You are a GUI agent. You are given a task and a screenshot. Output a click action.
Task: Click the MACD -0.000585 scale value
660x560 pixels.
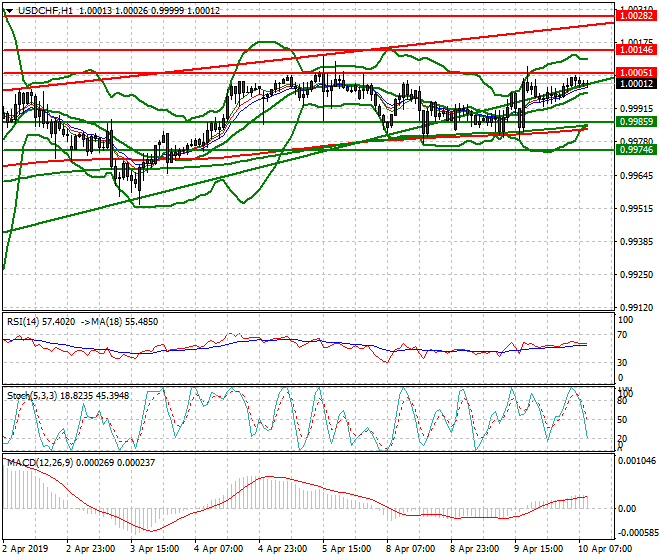pyautogui.click(x=637, y=533)
